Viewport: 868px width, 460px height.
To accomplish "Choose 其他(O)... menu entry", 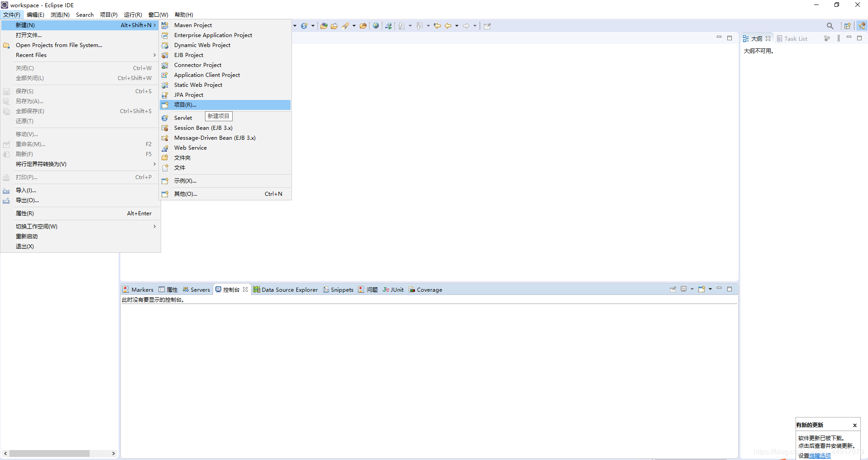I will 225,194.
